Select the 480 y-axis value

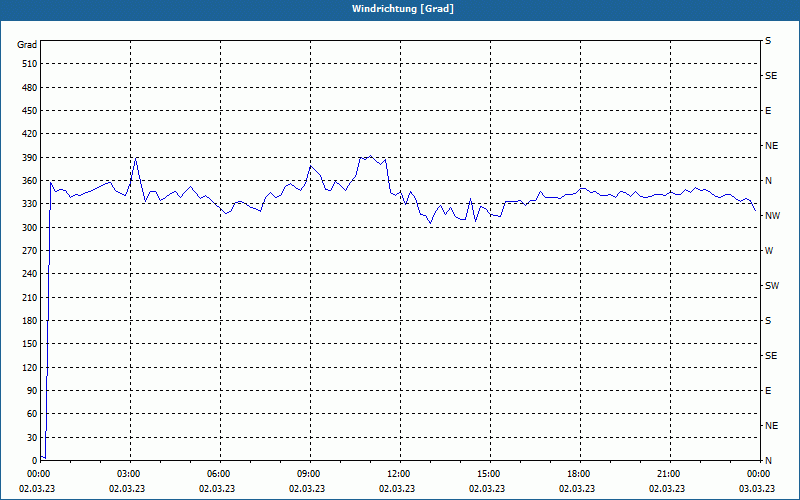(30, 88)
